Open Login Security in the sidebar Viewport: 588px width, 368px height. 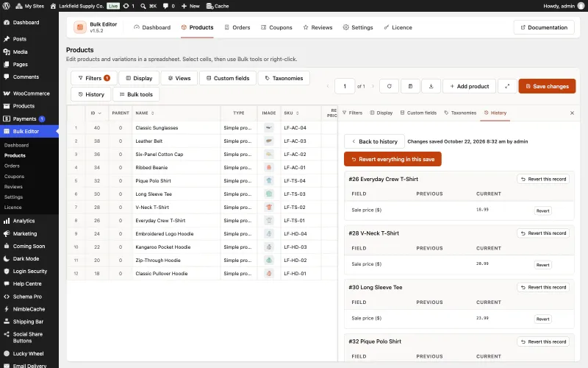coord(30,271)
